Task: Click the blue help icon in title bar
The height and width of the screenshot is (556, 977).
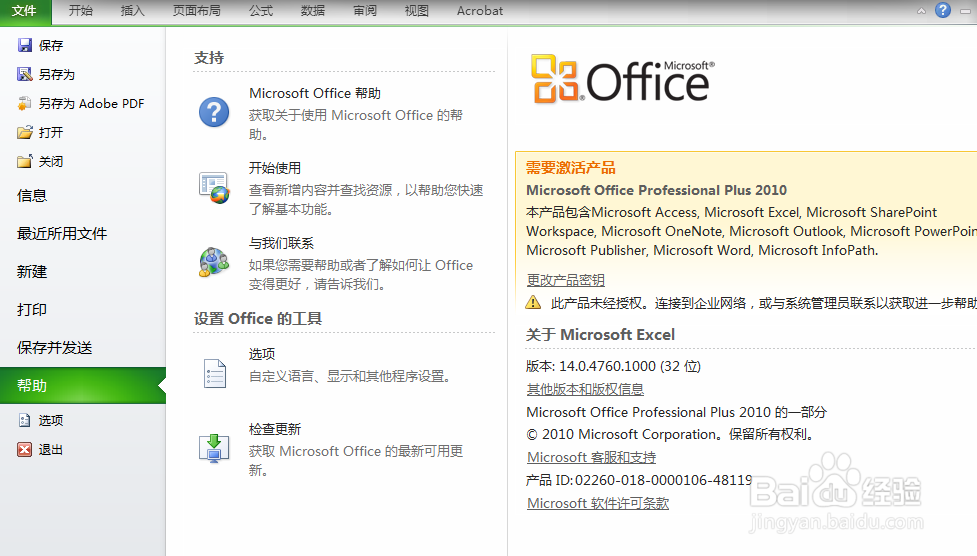Action: coord(943,10)
